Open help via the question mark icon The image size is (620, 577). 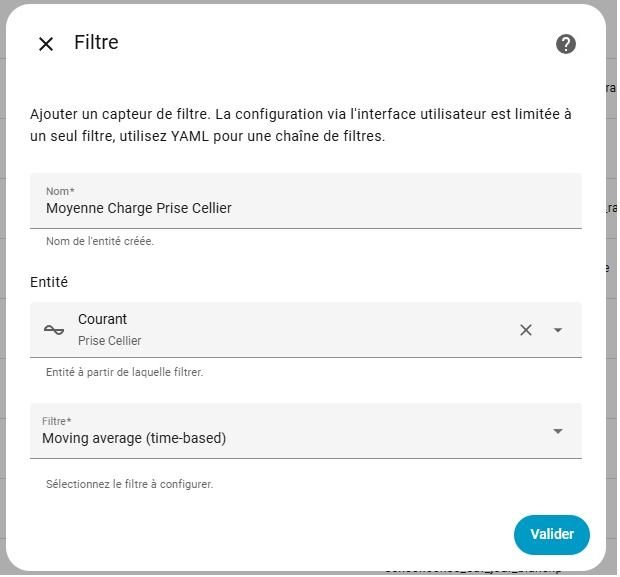[566, 44]
